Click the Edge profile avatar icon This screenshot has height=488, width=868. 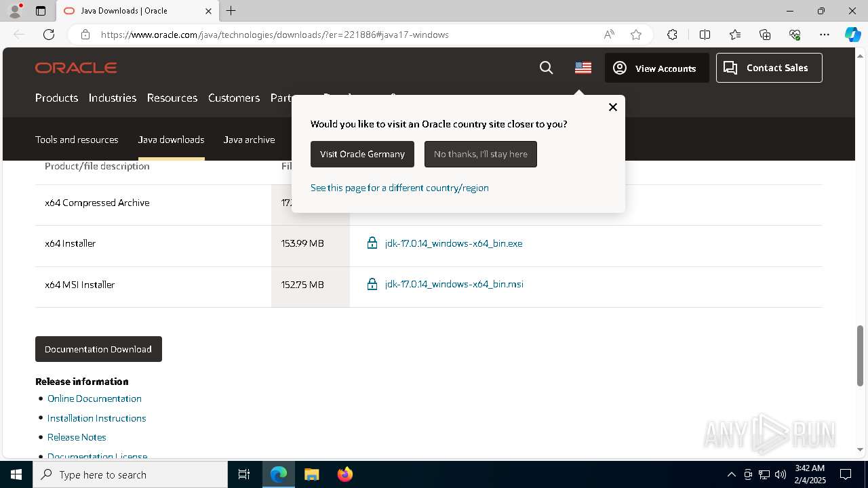[x=14, y=11]
